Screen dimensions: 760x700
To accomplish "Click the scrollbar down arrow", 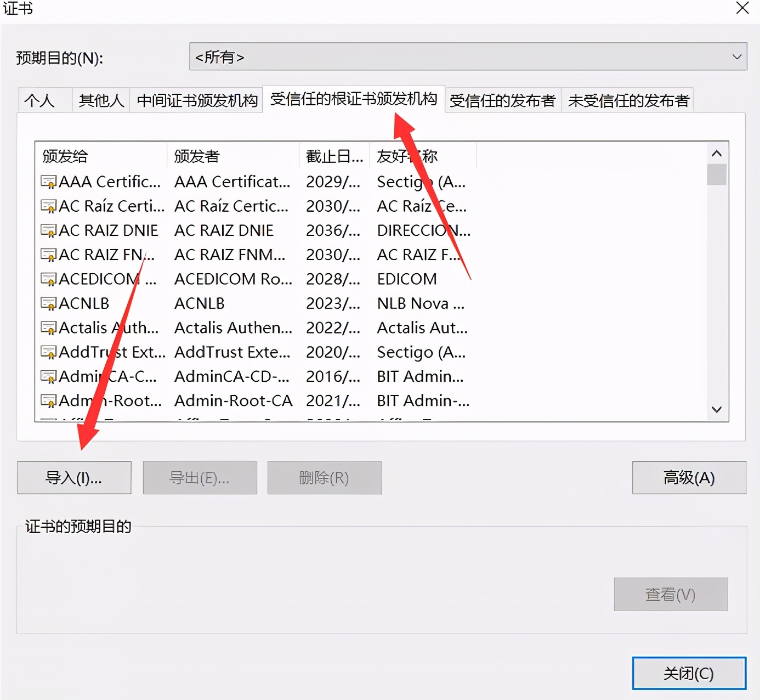I will pyautogui.click(x=717, y=409).
